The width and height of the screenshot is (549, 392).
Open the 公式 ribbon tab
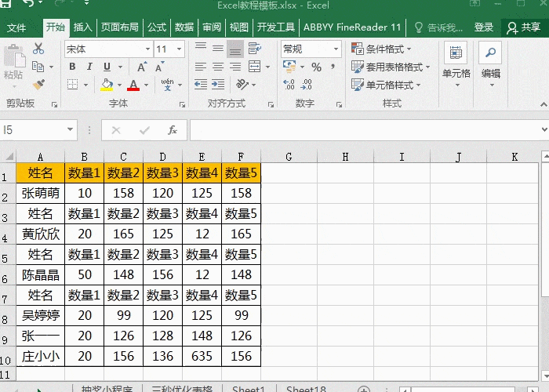tap(157, 27)
